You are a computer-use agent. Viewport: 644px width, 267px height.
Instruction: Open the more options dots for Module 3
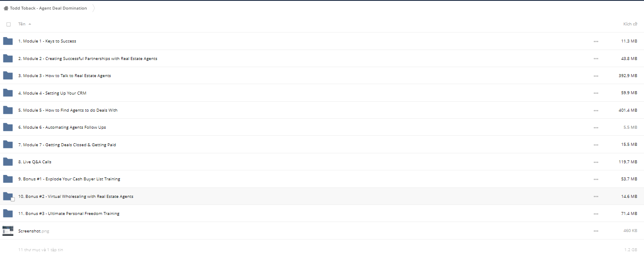click(x=596, y=76)
